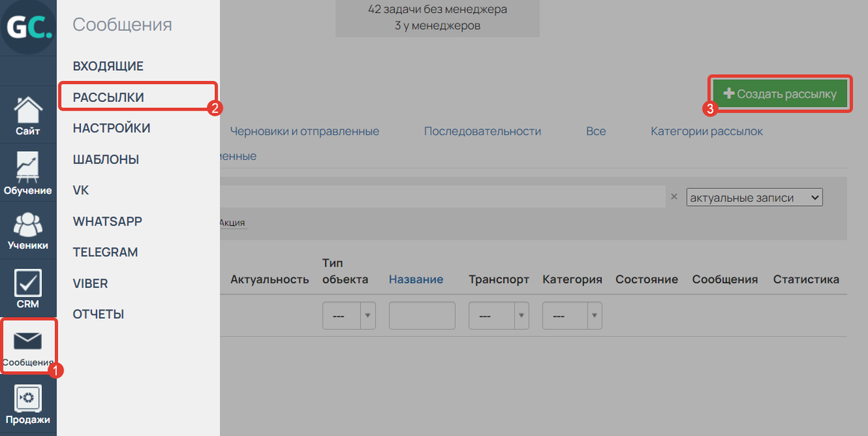Switch to Категории рассылок tab

coord(707,132)
